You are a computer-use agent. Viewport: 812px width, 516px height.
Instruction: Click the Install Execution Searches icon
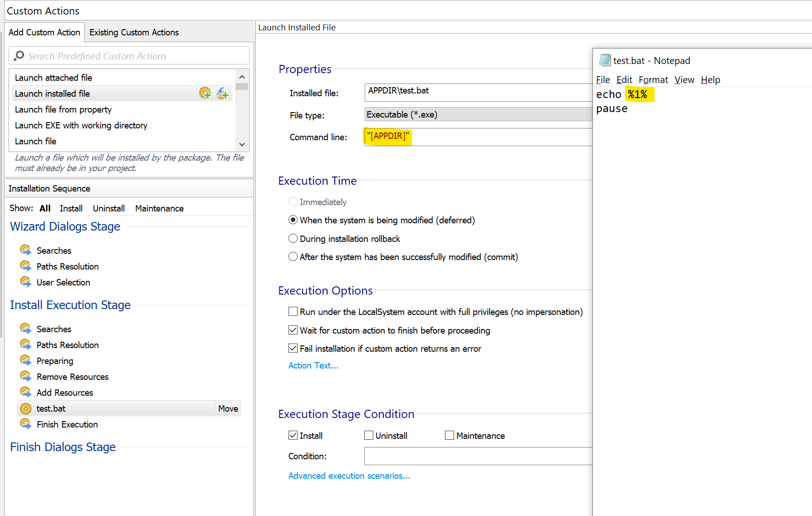point(25,329)
